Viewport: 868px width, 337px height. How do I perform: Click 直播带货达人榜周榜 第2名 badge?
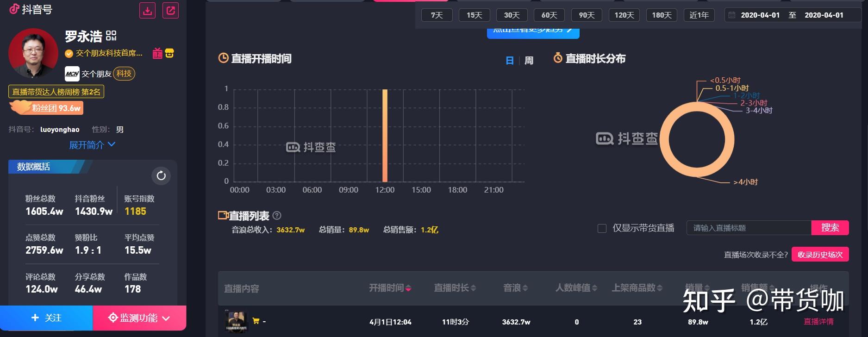(56, 92)
